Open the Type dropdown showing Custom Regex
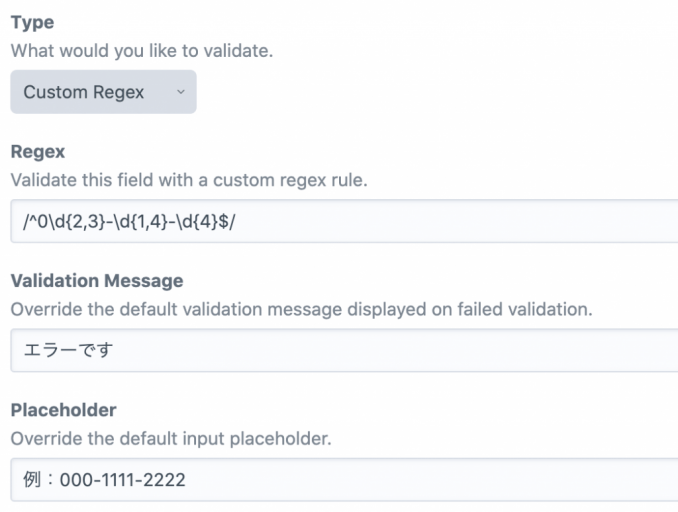This screenshot has height=512, width=678. tap(103, 92)
